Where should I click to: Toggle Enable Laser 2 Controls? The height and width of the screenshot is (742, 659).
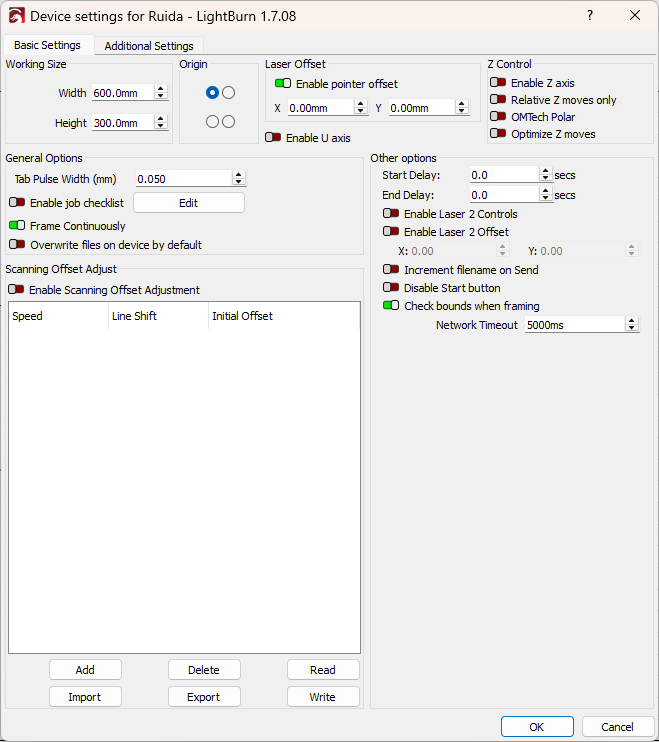(391, 213)
